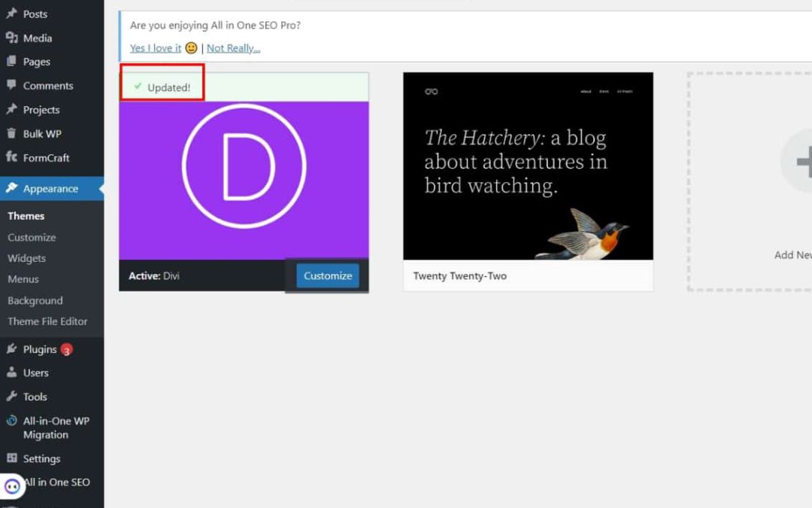Click the smiley emoji in the notice

(191, 47)
